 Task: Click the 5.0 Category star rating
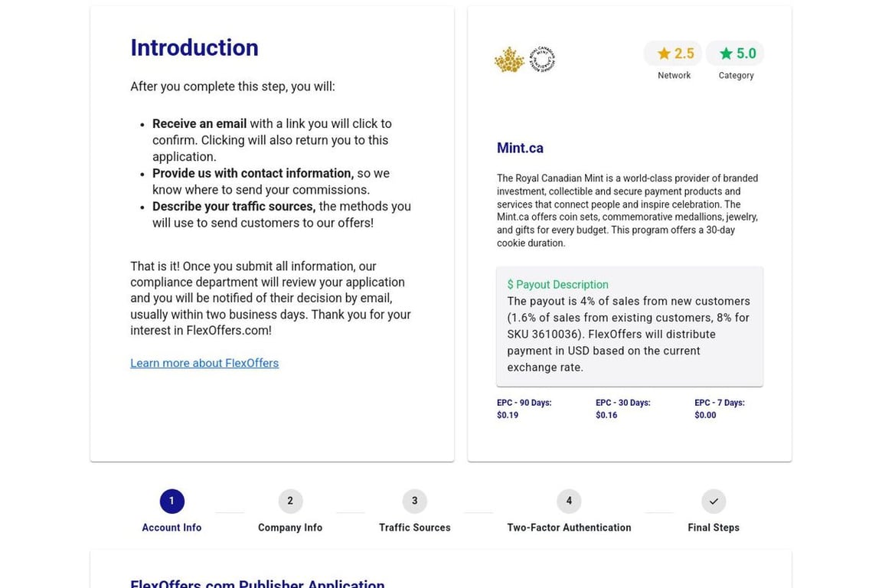coord(735,54)
